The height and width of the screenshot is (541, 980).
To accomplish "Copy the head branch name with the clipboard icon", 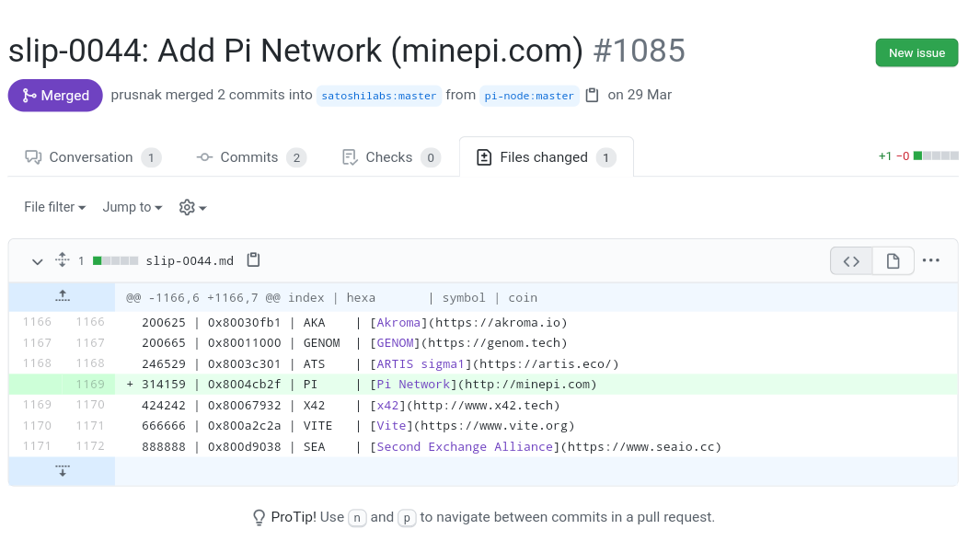I will (593, 95).
